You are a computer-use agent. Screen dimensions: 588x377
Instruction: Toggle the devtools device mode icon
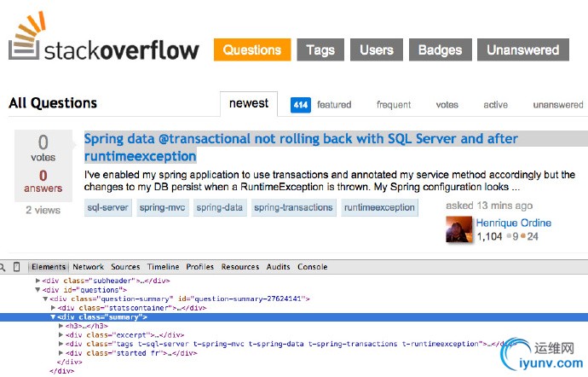click(x=16, y=267)
